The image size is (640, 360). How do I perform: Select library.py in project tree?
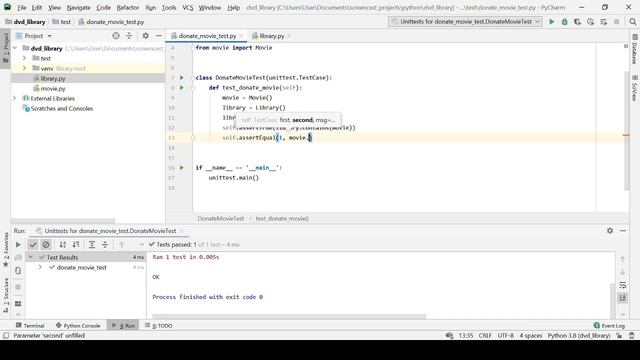click(x=53, y=78)
